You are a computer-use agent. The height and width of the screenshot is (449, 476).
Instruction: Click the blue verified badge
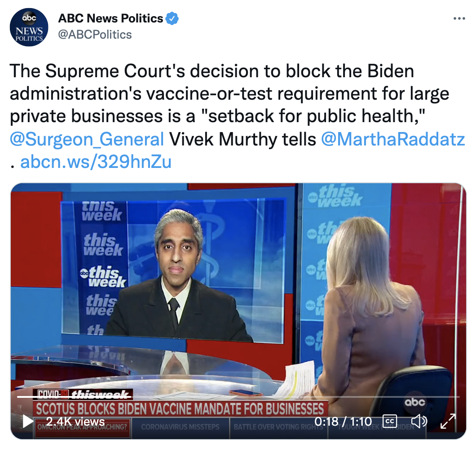172,18
